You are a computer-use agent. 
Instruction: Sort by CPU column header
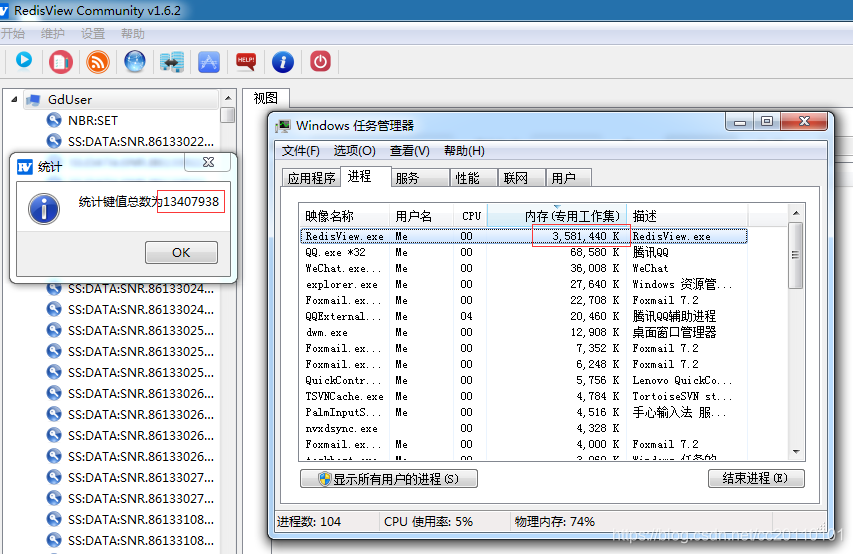[x=471, y=216]
